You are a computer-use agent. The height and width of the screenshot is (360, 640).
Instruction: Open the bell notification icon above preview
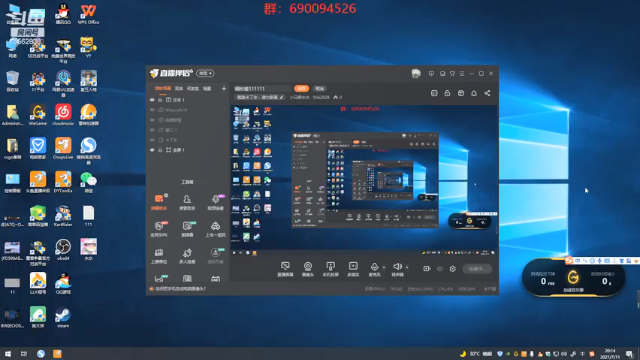[x=474, y=93]
